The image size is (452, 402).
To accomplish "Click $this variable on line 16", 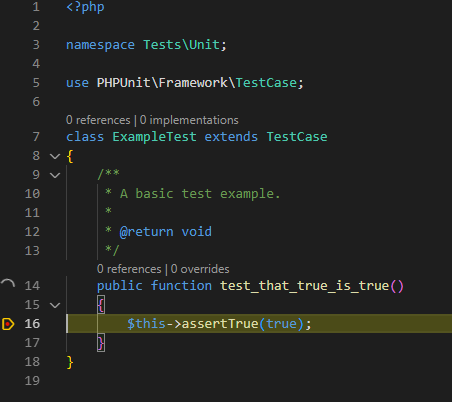I will pyautogui.click(x=146, y=324).
